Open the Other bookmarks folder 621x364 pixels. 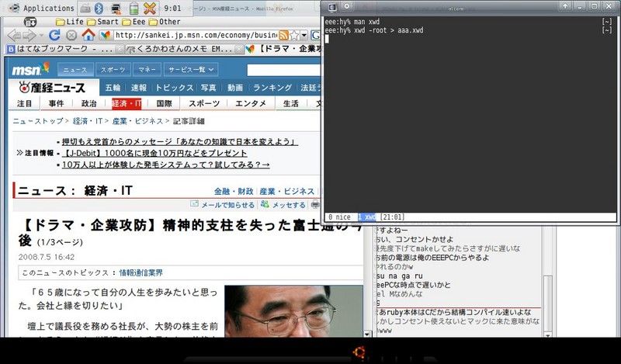coord(165,22)
